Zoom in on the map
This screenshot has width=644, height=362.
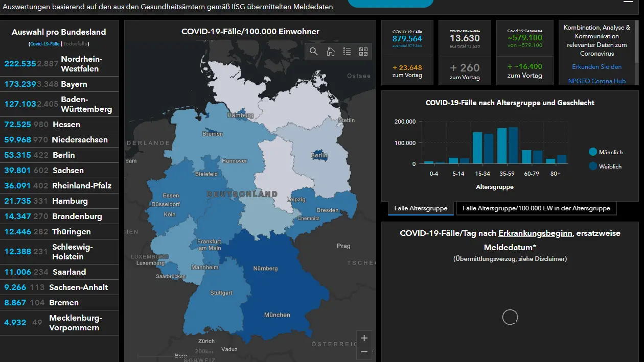pos(364,338)
